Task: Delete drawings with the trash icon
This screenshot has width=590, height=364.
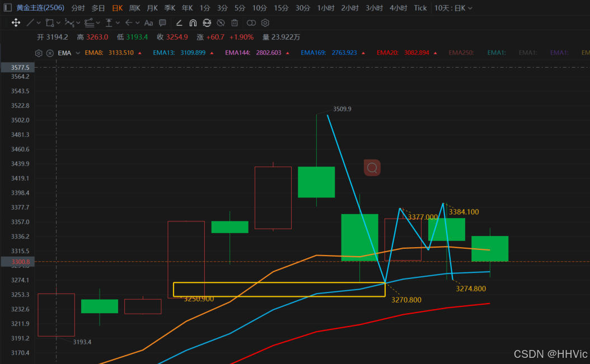Action: tap(235, 23)
